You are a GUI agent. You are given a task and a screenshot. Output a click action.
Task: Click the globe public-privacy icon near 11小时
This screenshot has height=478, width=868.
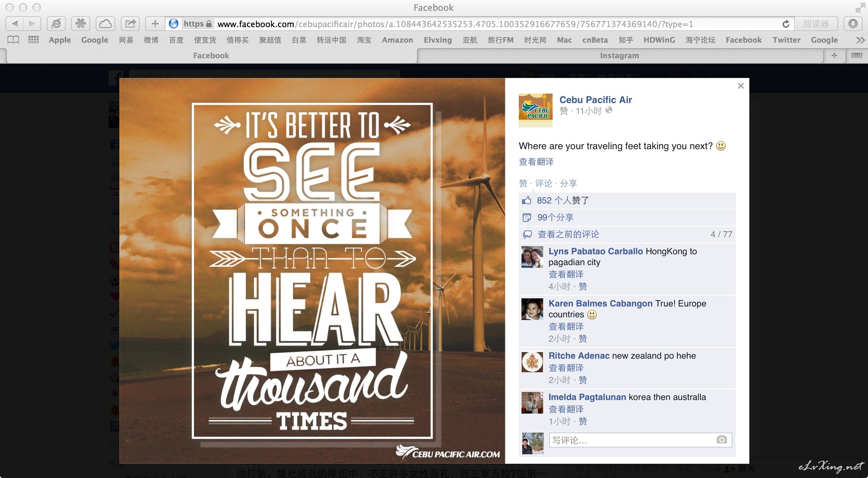[609, 110]
